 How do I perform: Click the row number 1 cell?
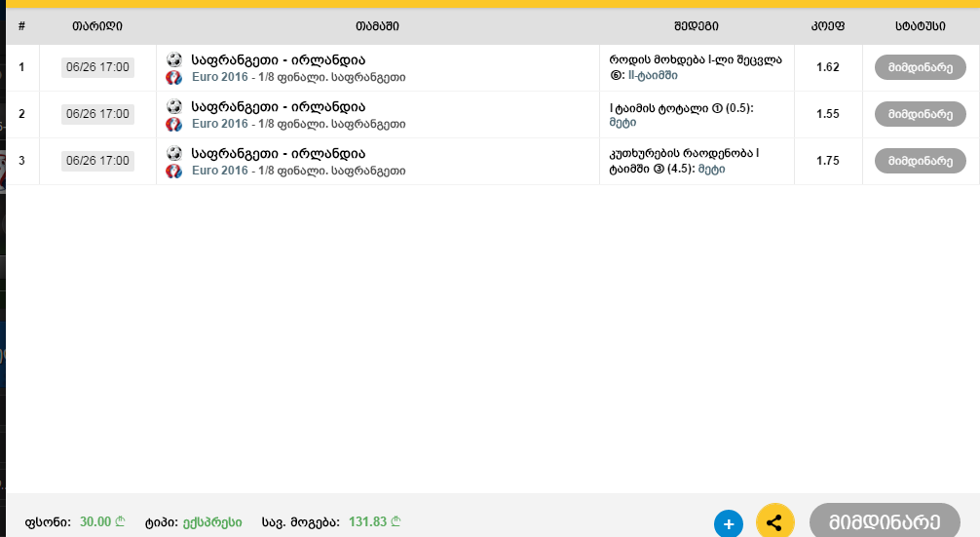coord(21,67)
